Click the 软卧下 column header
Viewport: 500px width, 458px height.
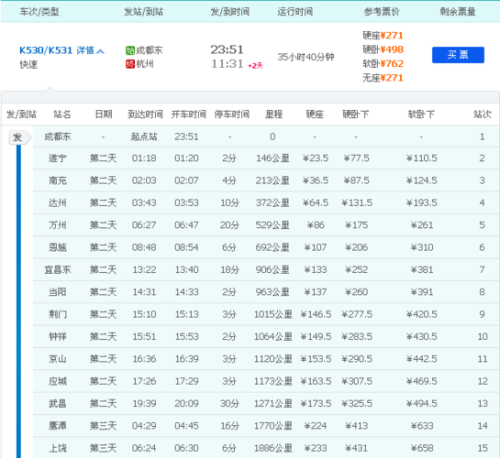point(421,114)
